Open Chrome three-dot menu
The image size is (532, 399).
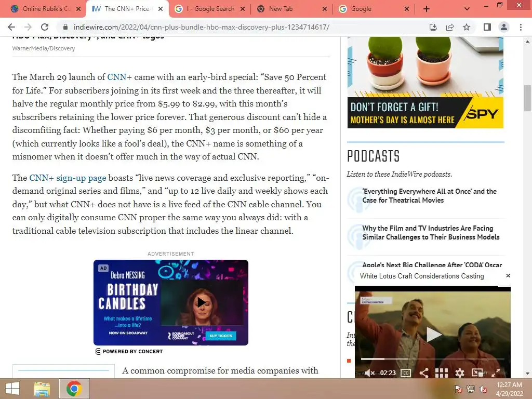click(x=521, y=27)
